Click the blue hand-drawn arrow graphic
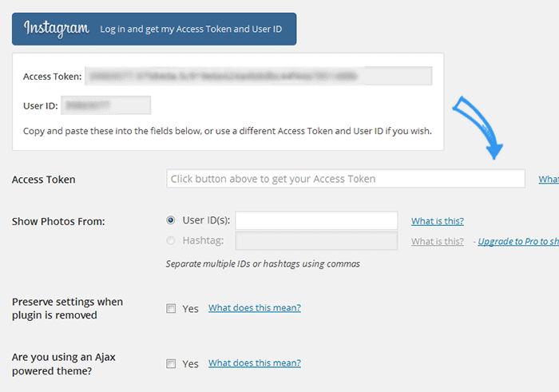Image resolution: width=559 pixels, height=392 pixels. (x=478, y=127)
